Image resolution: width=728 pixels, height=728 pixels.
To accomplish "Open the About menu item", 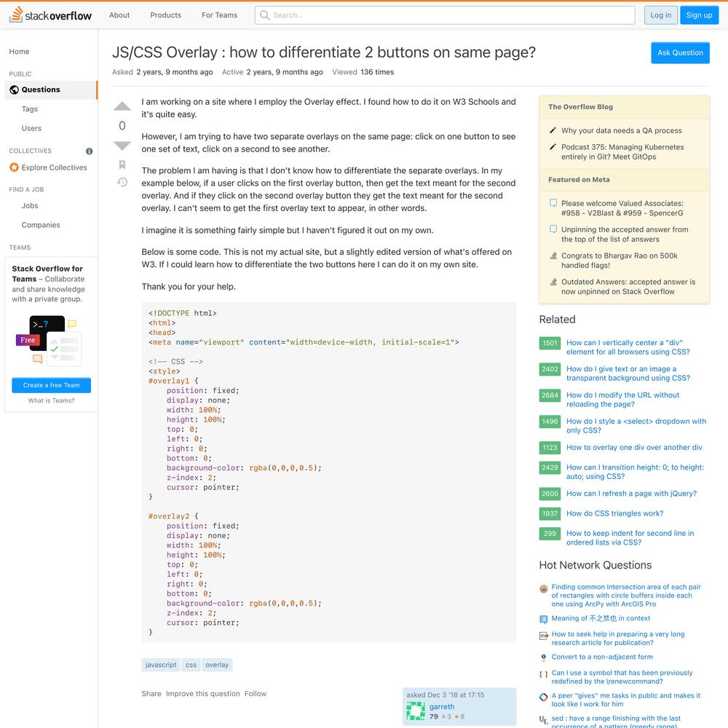I will tap(119, 15).
